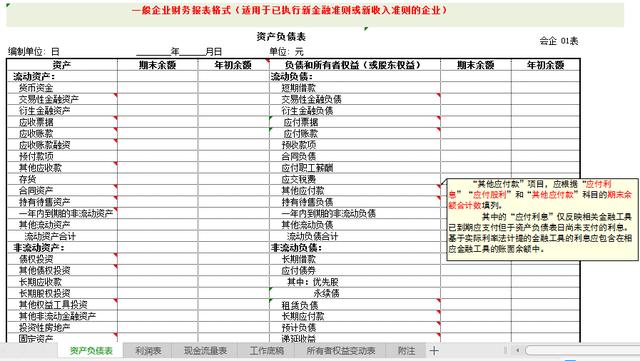Select the 会企 01表 cell

click(559, 41)
